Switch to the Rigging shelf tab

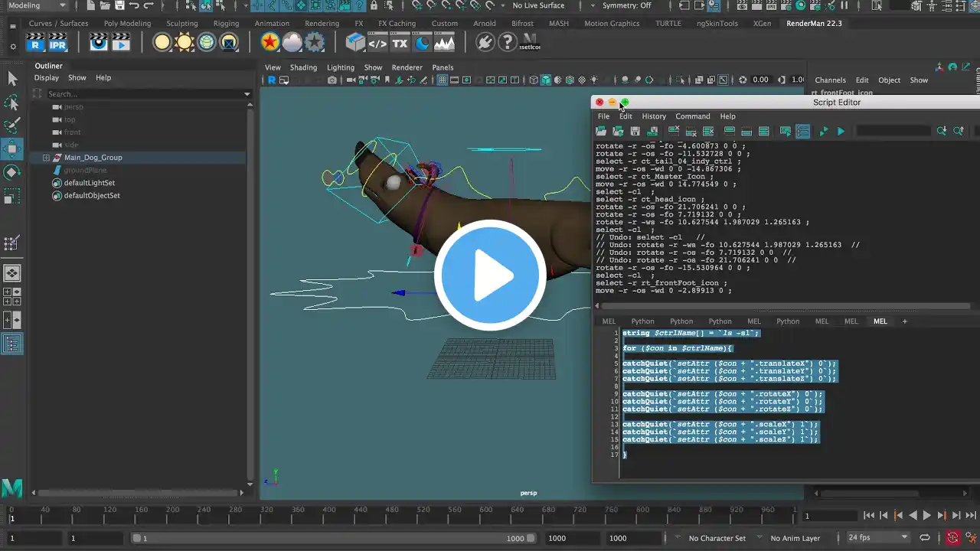tap(226, 23)
